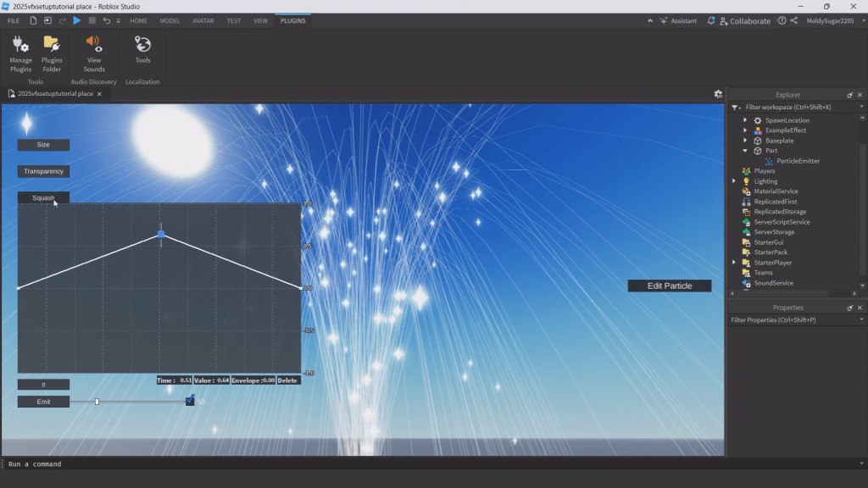The width and height of the screenshot is (868, 488).
Task: Click the Emit button
Action: tap(43, 402)
